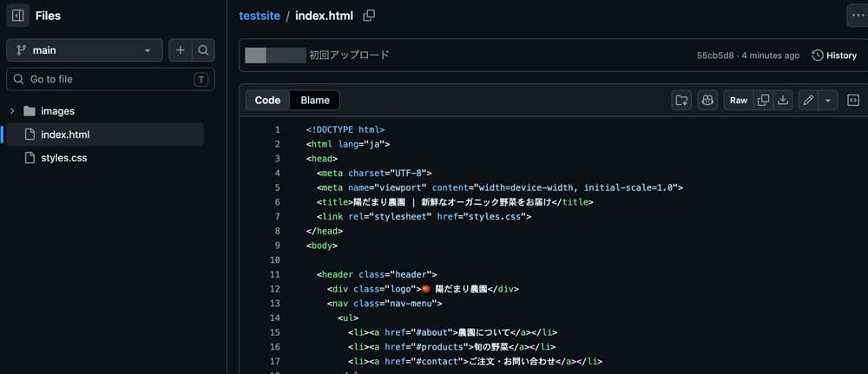Viewport: 868px width, 374px height.
Task: Add a new file with plus icon
Action: tap(181, 50)
